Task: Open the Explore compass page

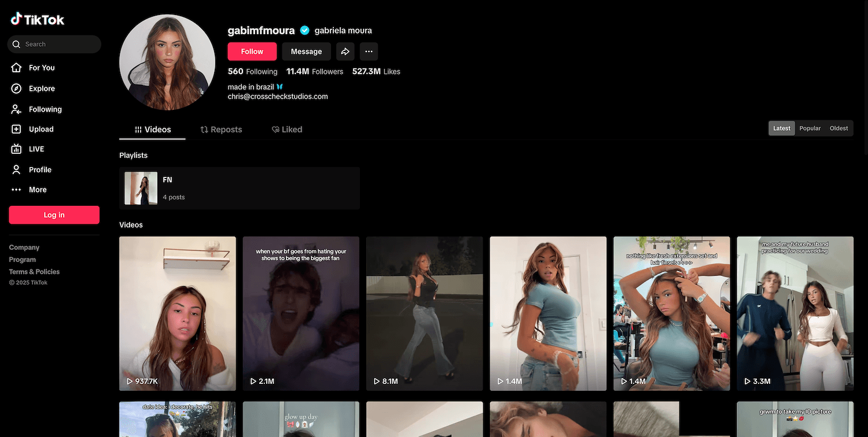Action: coord(41,88)
